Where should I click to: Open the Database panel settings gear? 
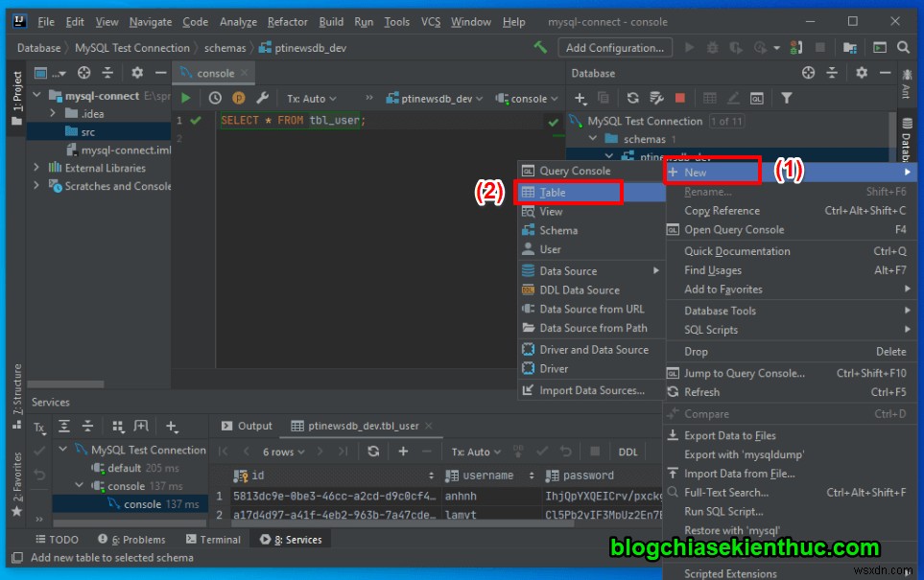(861, 73)
